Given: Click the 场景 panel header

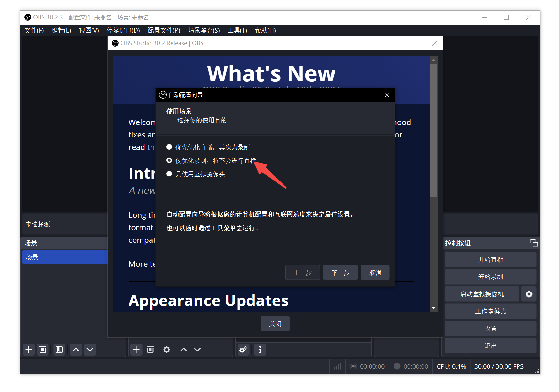Looking at the screenshot, I should [x=65, y=243].
